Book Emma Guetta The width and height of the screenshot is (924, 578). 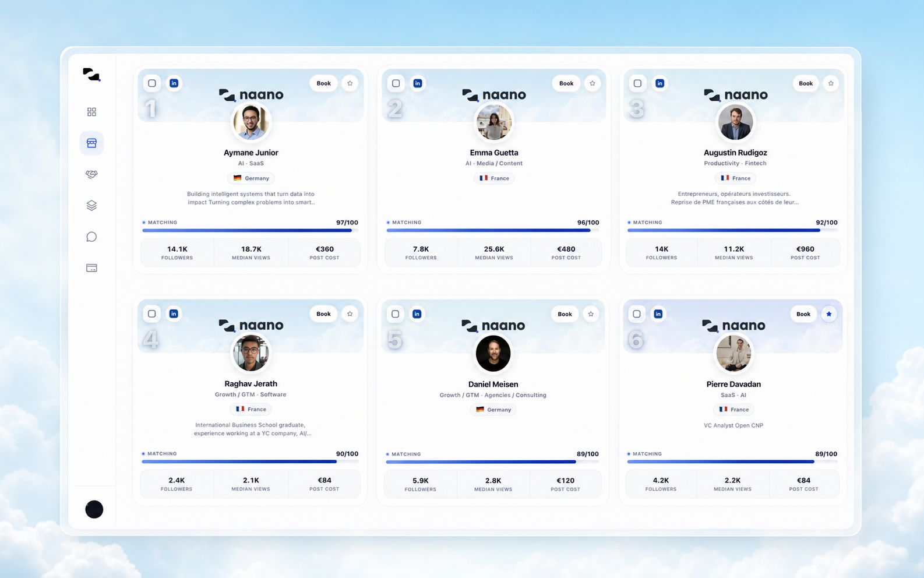[566, 83]
